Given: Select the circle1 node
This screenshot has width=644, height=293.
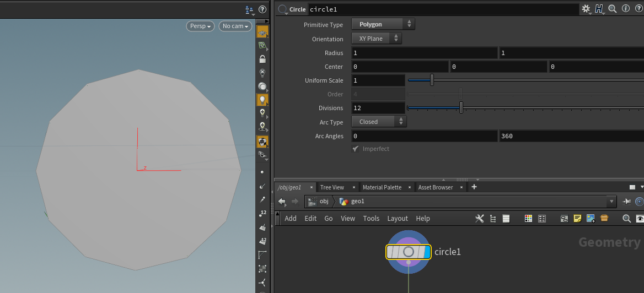Looking at the screenshot, I should [408, 252].
